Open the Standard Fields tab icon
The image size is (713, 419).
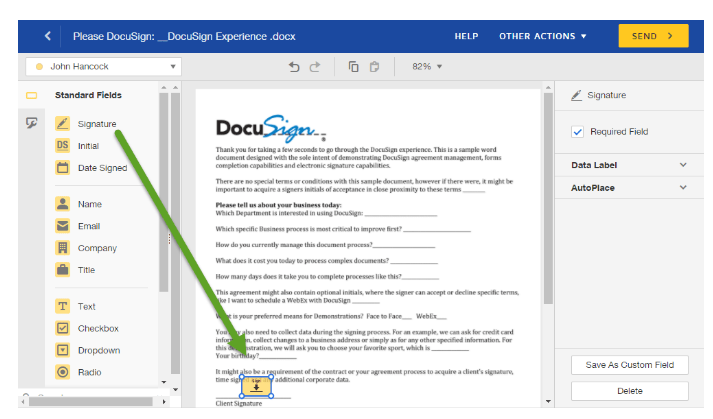coord(31,95)
